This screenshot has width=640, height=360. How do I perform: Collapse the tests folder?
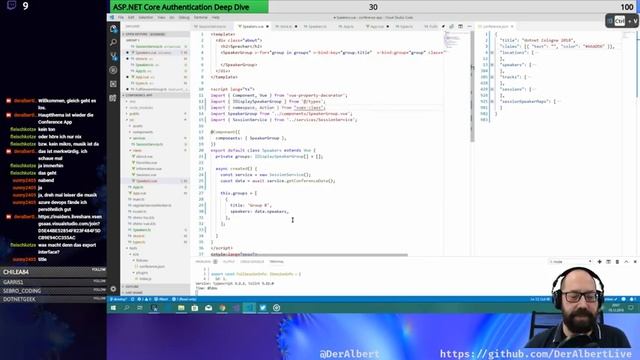pos(133,248)
